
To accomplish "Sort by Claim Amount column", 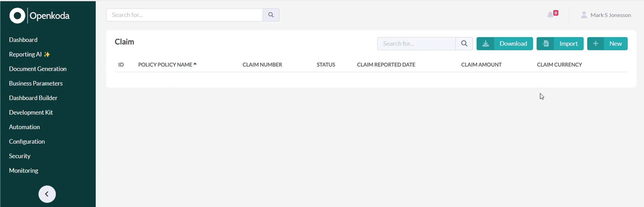I will [x=481, y=65].
